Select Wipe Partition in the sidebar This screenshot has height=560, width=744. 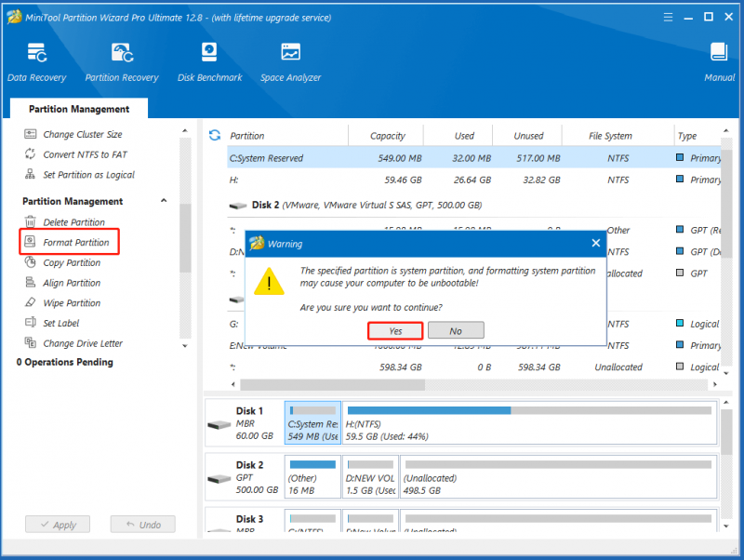72,302
